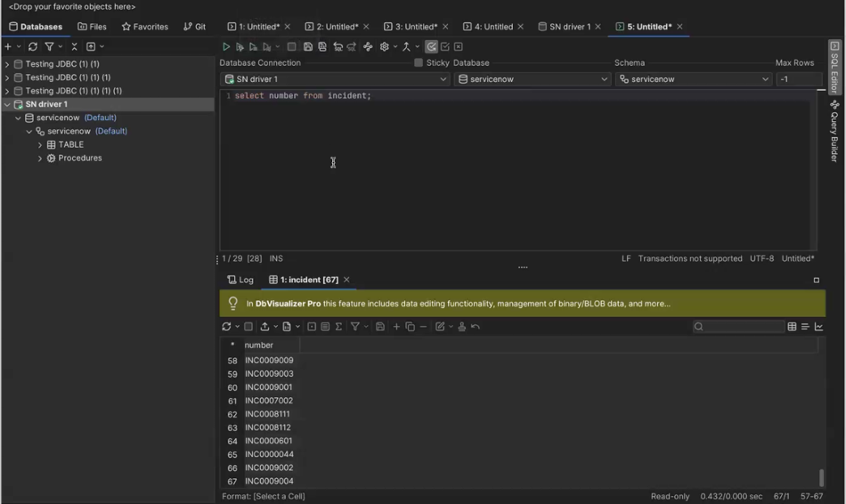Expand the Procedures node in the tree
Screen dimensions: 846x504
(x=39, y=159)
